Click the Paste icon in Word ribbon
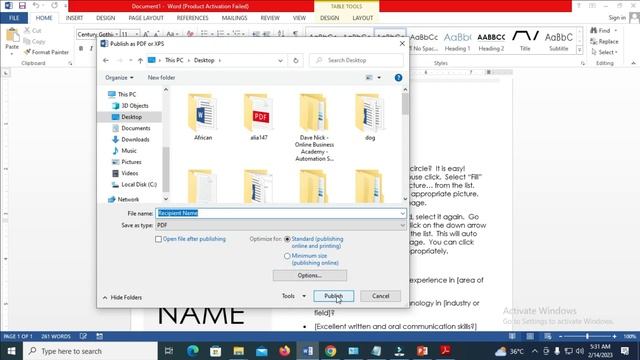This screenshot has width=640, height=360. pos(12,36)
